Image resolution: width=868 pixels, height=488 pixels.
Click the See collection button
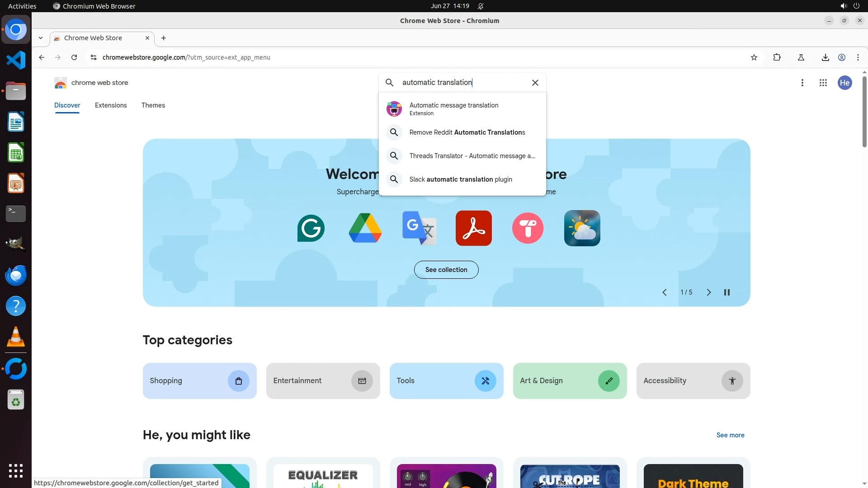[x=446, y=270]
